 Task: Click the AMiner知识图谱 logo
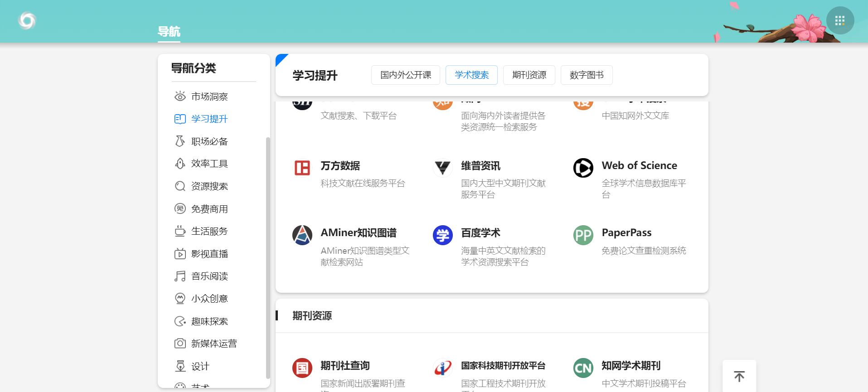coord(302,235)
